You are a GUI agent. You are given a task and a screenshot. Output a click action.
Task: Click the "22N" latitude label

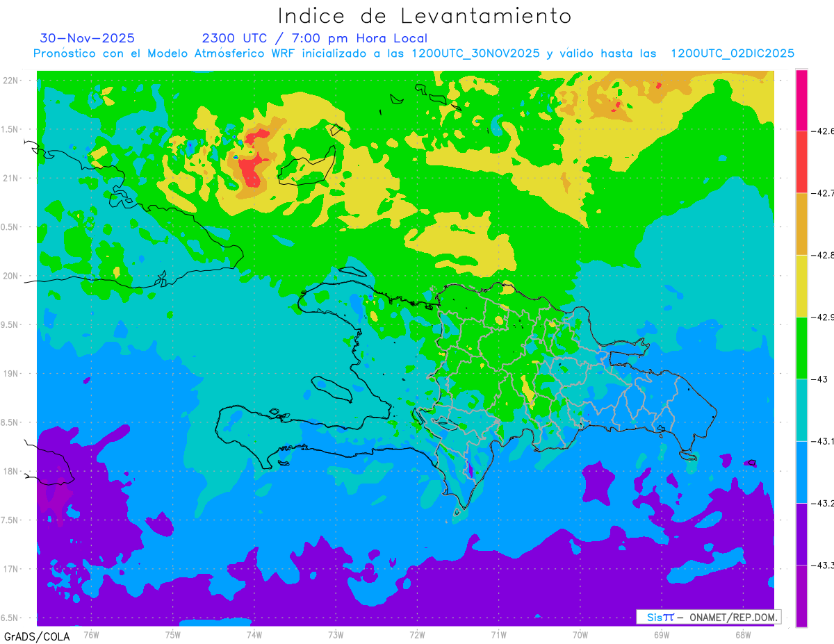12,80
